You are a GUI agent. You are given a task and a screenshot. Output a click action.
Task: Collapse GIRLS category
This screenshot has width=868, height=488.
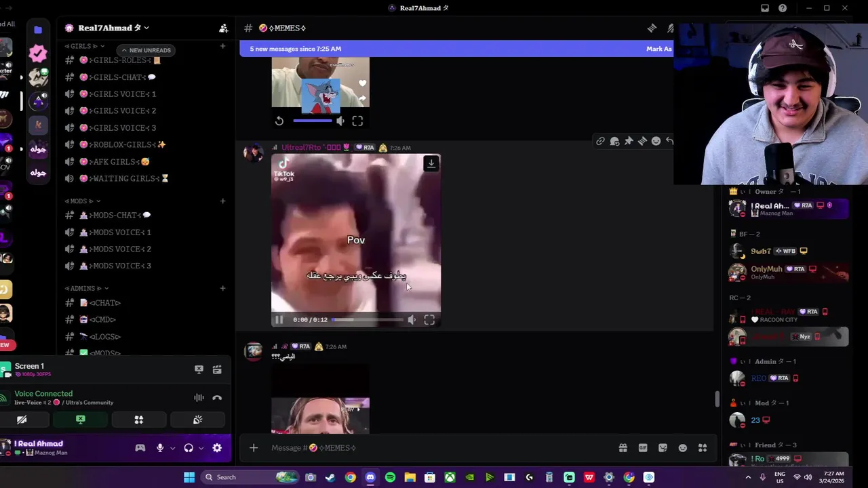(84, 46)
